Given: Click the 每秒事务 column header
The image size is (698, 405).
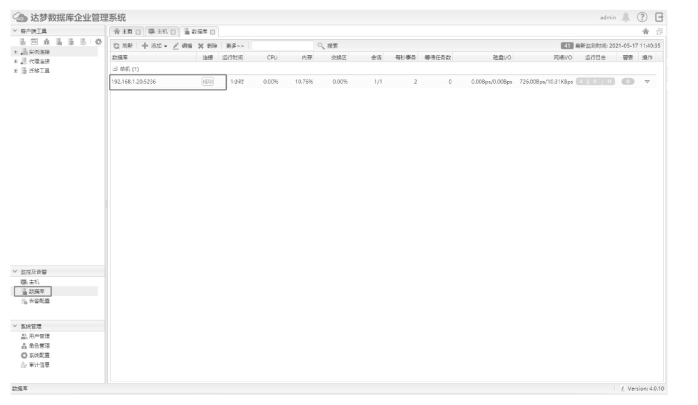Looking at the screenshot, I should click(406, 57).
